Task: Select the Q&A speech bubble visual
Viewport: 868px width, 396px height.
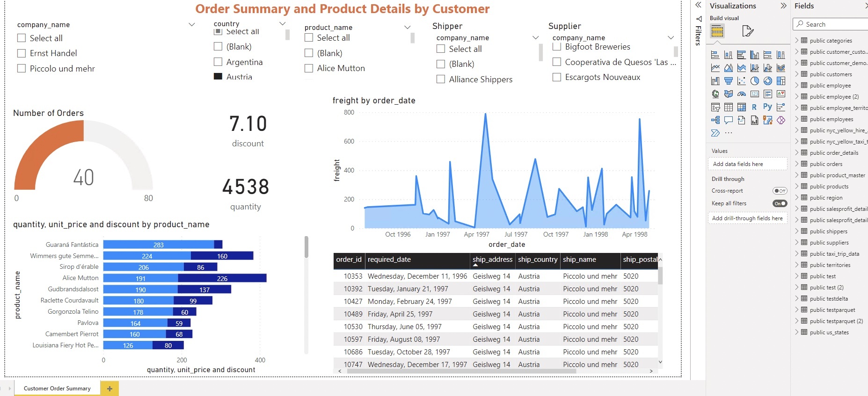Action: coord(729,120)
